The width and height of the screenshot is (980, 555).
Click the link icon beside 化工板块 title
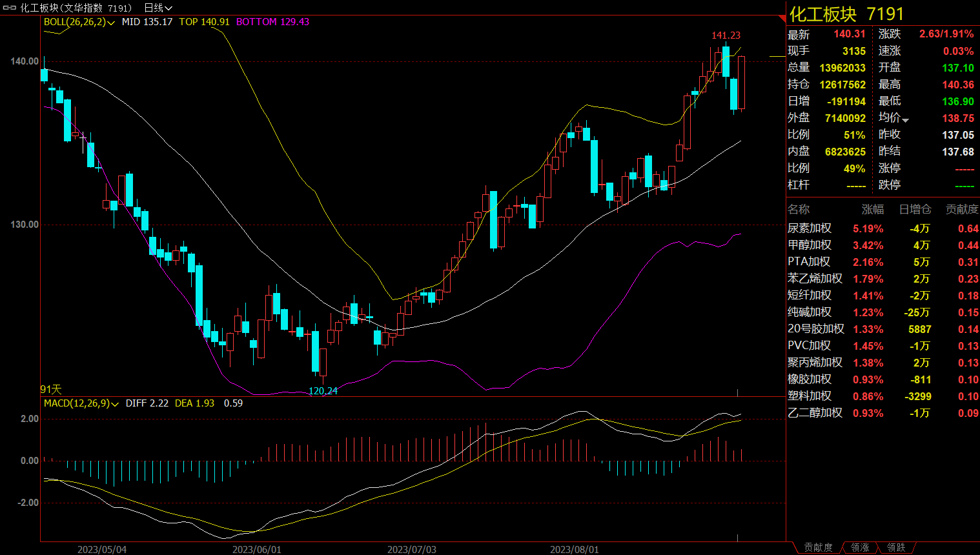point(10,8)
